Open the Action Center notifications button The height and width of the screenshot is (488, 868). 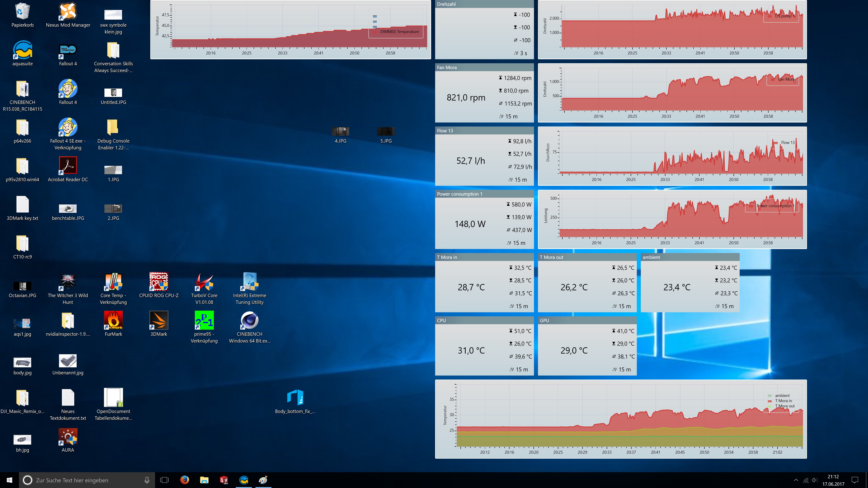coord(855,480)
